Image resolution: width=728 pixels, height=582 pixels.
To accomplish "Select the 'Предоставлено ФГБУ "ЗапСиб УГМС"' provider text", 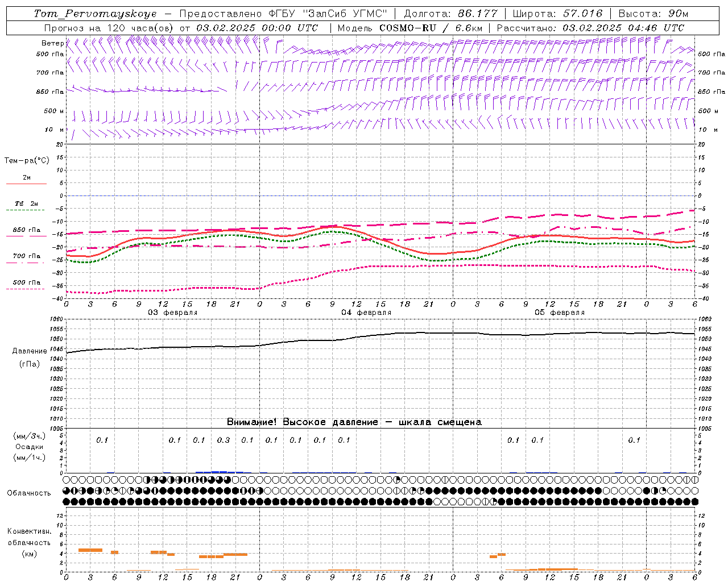I will pos(283,14).
